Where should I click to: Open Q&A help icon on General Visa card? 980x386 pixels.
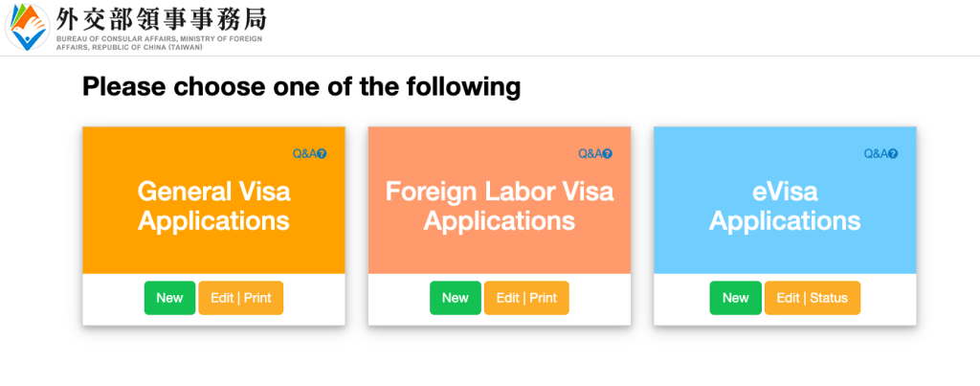point(323,154)
